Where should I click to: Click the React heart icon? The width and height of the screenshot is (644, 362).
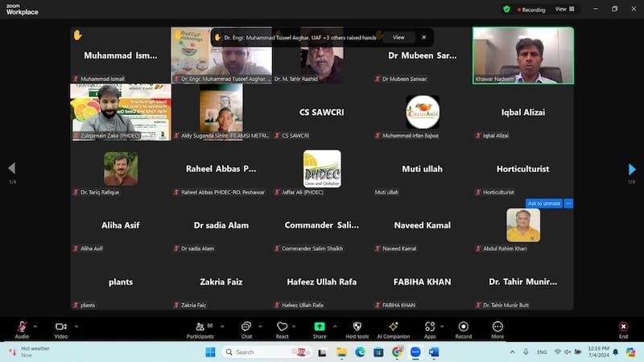click(282, 327)
